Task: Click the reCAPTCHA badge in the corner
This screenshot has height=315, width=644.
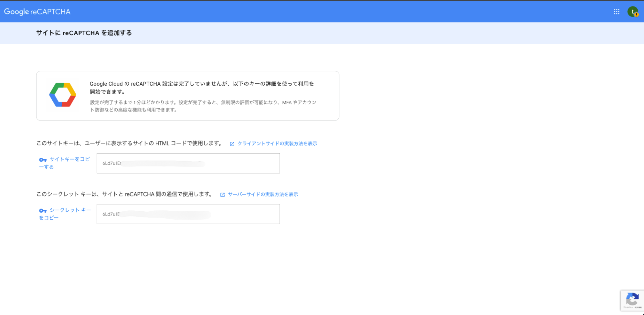Action: (632, 301)
